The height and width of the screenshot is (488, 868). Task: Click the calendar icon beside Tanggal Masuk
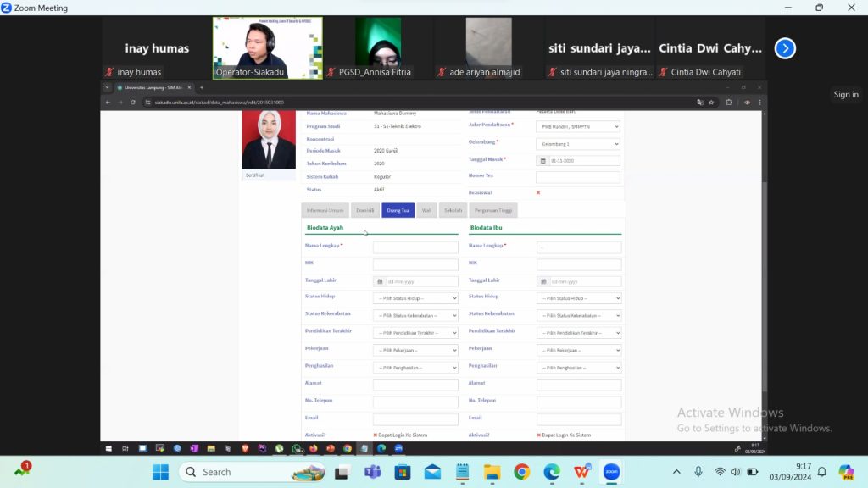coord(542,161)
